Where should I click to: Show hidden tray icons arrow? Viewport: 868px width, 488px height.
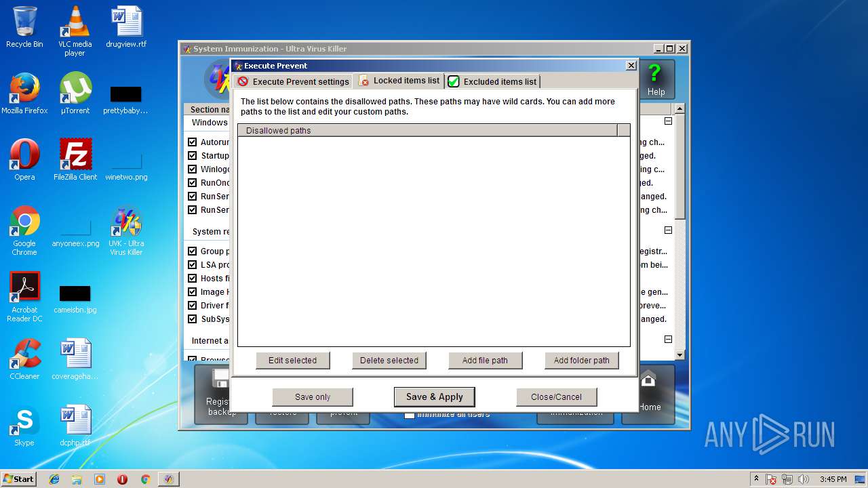tap(756, 479)
